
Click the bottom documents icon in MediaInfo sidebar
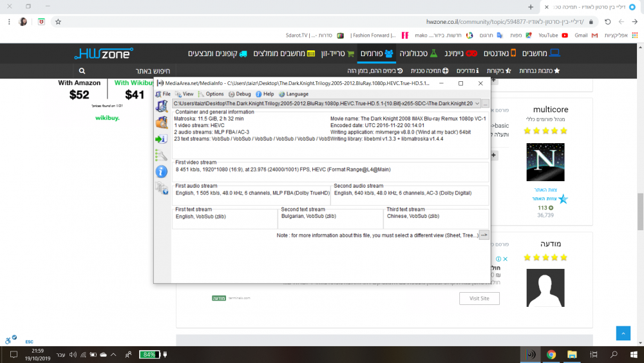(162, 188)
